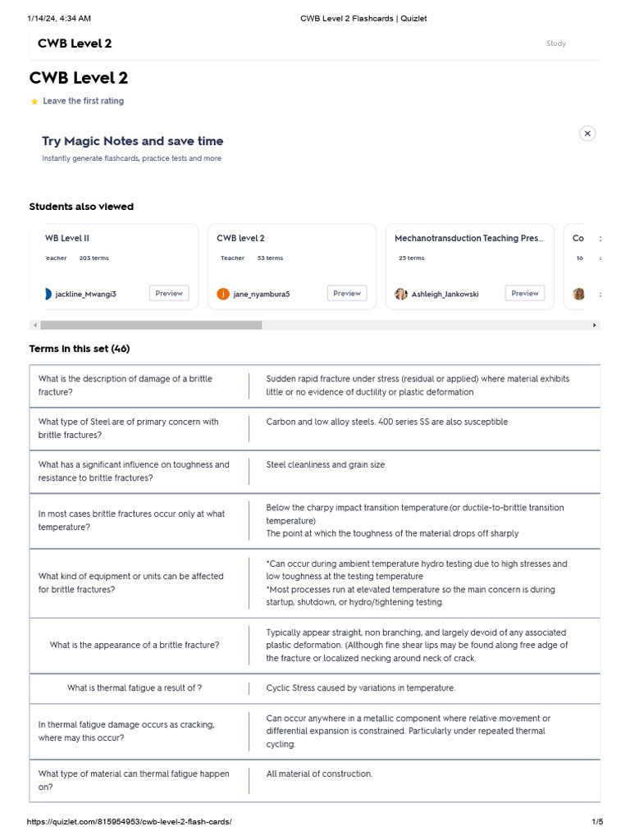This screenshot has height=840, width=630.
Task: Click the horizontal scrollbar thumb
Action: [x=151, y=325]
